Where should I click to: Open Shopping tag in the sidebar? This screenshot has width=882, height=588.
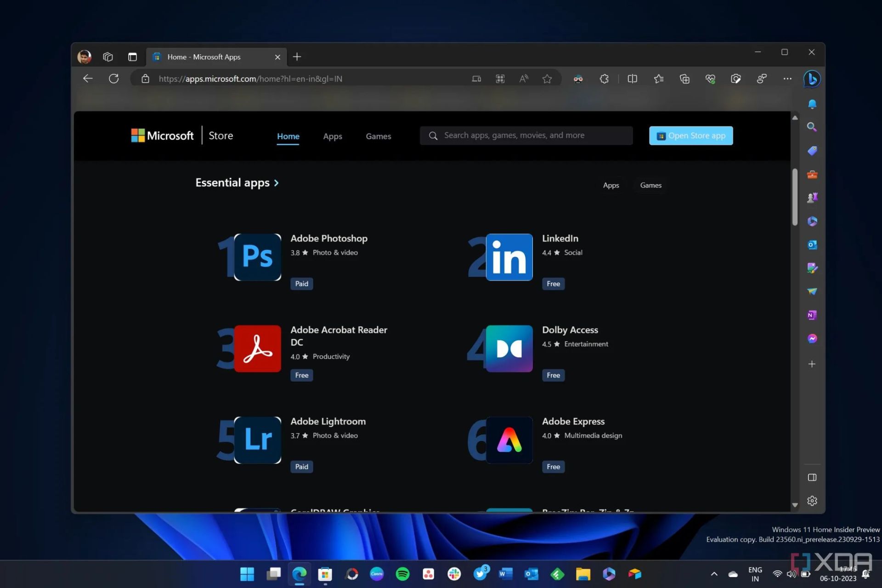[x=812, y=151]
